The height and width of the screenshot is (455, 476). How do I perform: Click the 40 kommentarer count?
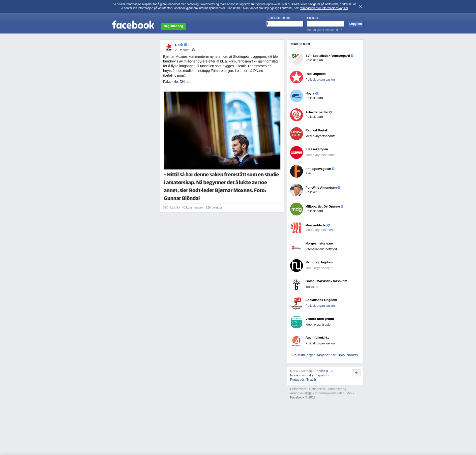[193, 208]
